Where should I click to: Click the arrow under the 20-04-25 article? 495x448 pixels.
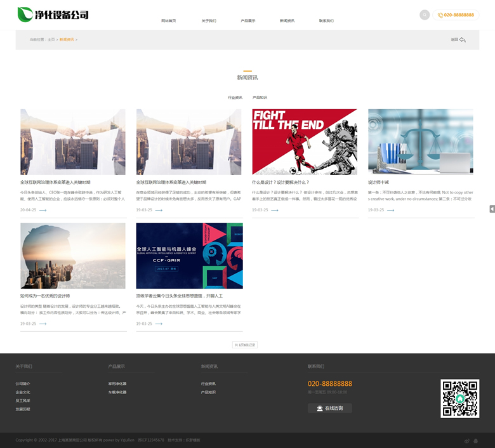(x=43, y=210)
